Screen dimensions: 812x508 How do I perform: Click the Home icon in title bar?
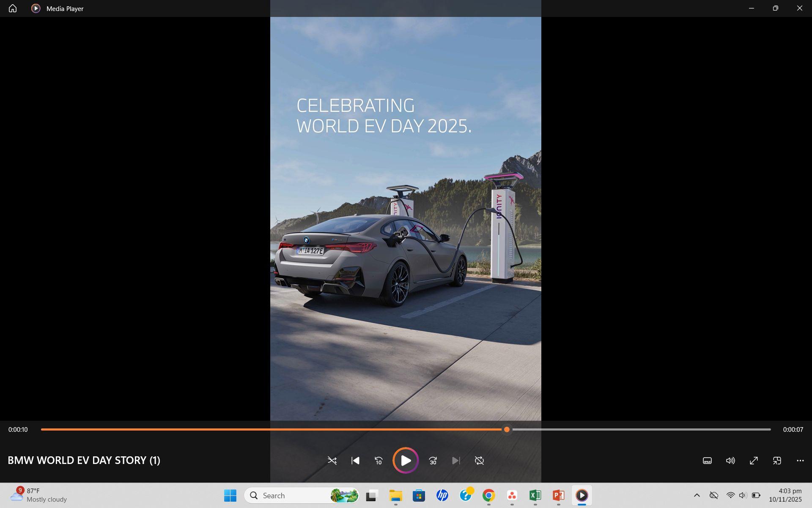click(13, 8)
